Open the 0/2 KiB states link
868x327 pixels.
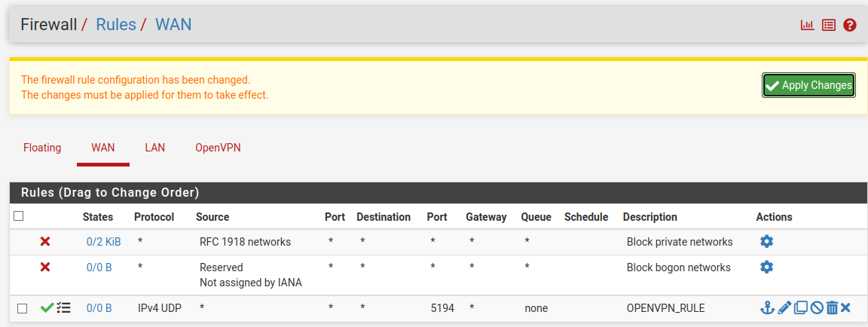tap(103, 242)
